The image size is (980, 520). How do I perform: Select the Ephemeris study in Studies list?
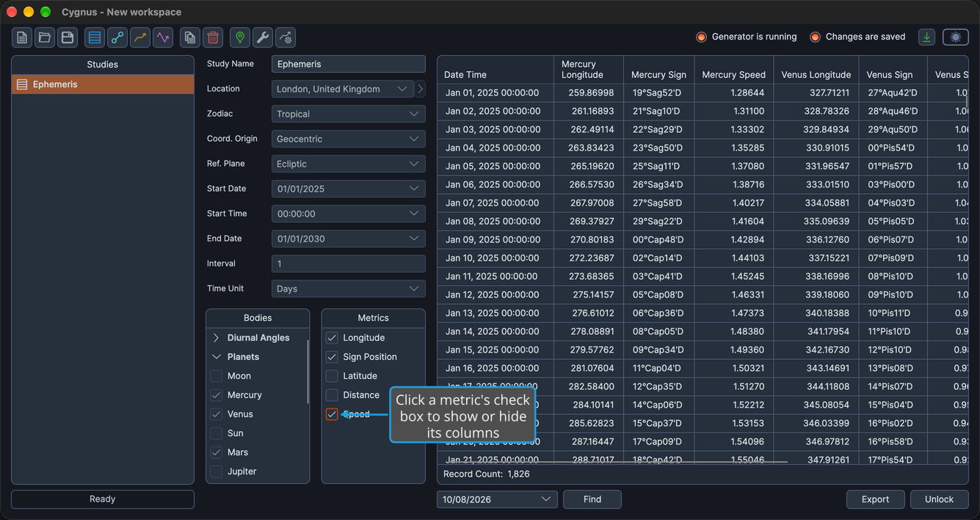(103, 84)
